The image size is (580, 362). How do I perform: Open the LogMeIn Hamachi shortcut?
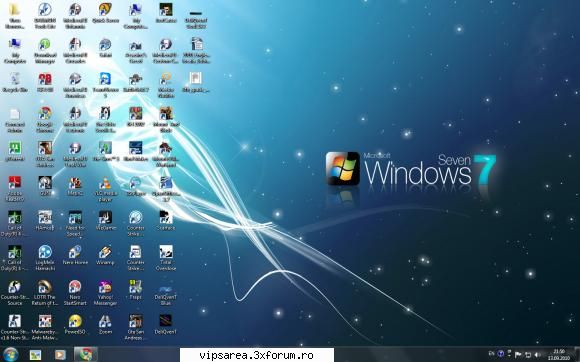pos(45,258)
